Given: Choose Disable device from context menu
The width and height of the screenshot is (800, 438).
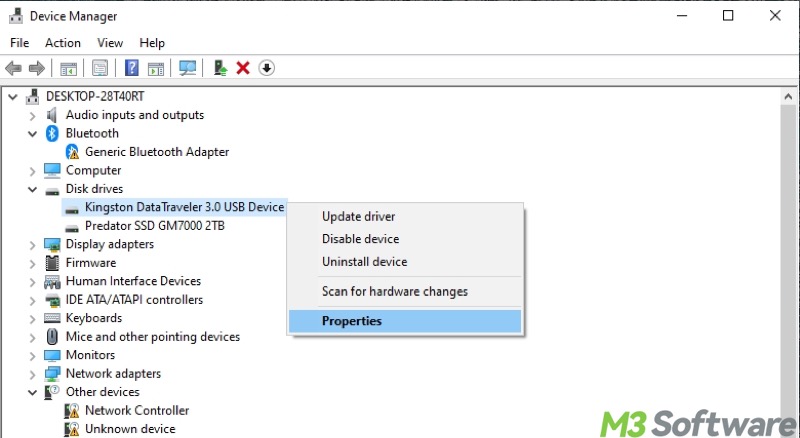Looking at the screenshot, I should [406, 239].
